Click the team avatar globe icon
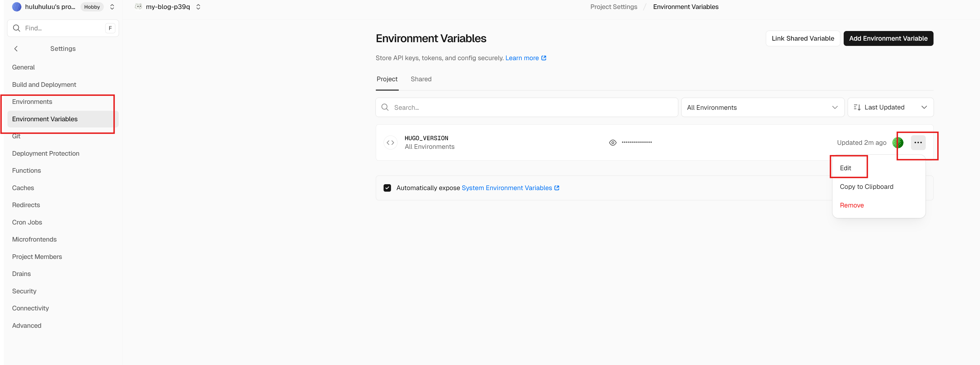The image size is (980, 365). pos(17,7)
